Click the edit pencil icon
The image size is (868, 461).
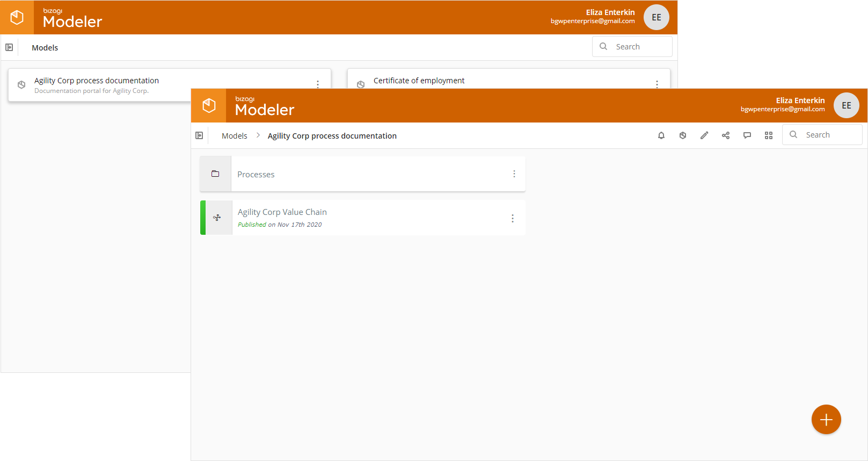tap(704, 135)
